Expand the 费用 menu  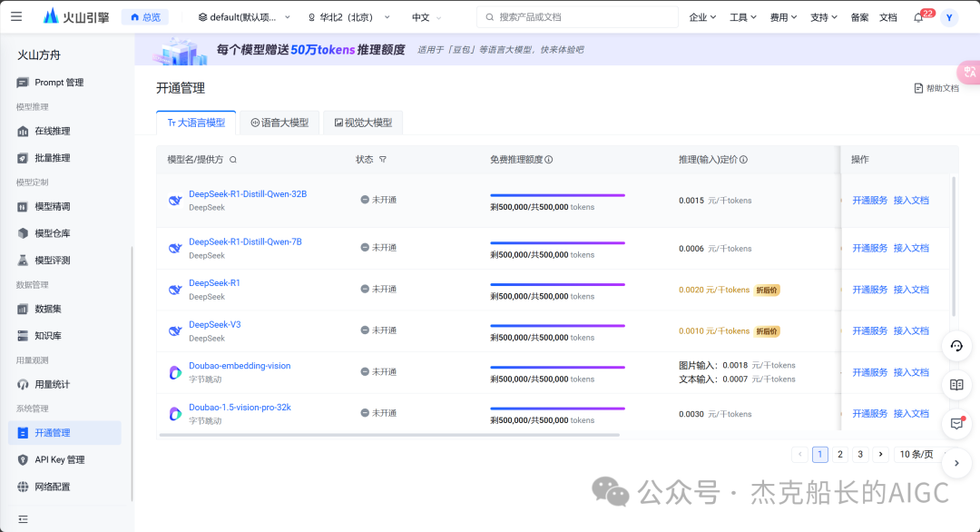(783, 17)
